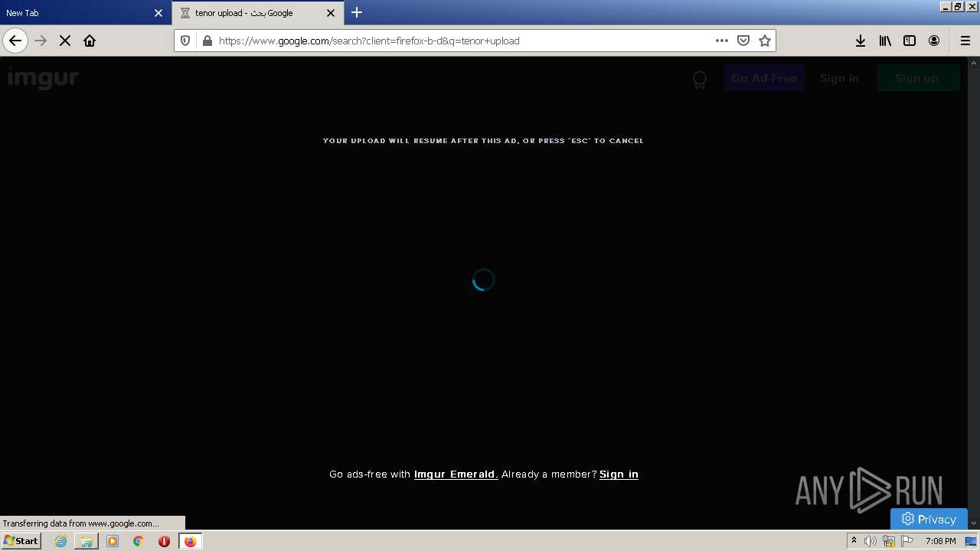The image size is (980, 551).
Task: Open the Imgur Emerald link
Action: click(456, 474)
